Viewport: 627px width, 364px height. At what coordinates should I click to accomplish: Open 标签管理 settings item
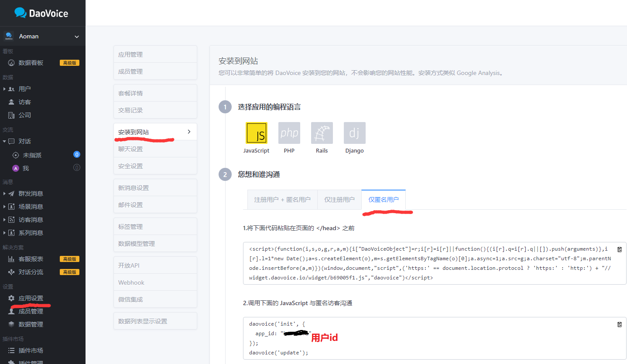pyautogui.click(x=155, y=227)
